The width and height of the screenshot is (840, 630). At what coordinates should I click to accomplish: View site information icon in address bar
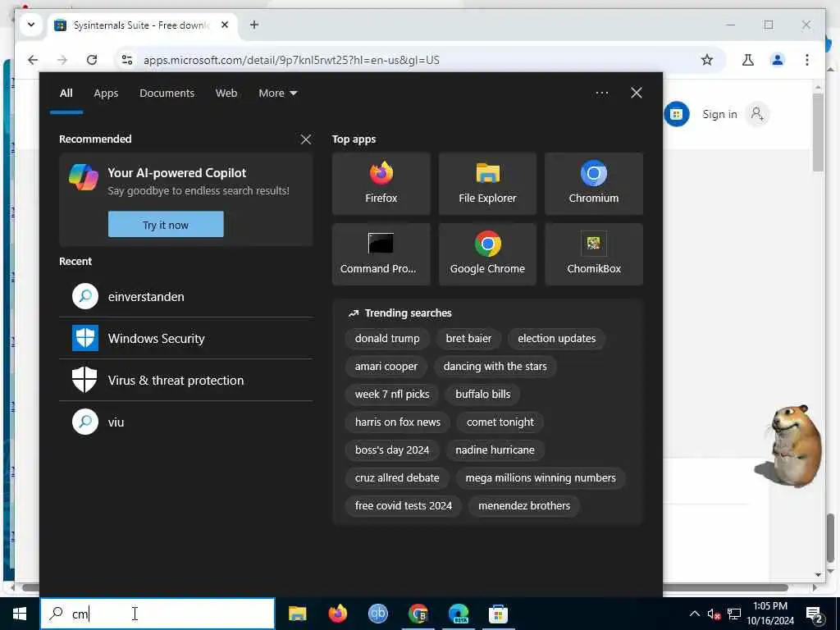pyautogui.click(x=127, y=60)
